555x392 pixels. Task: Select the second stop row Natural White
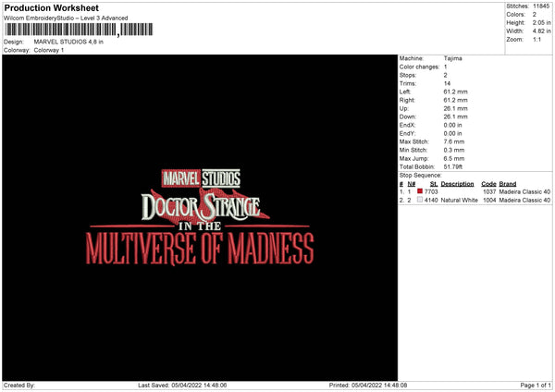475,201
